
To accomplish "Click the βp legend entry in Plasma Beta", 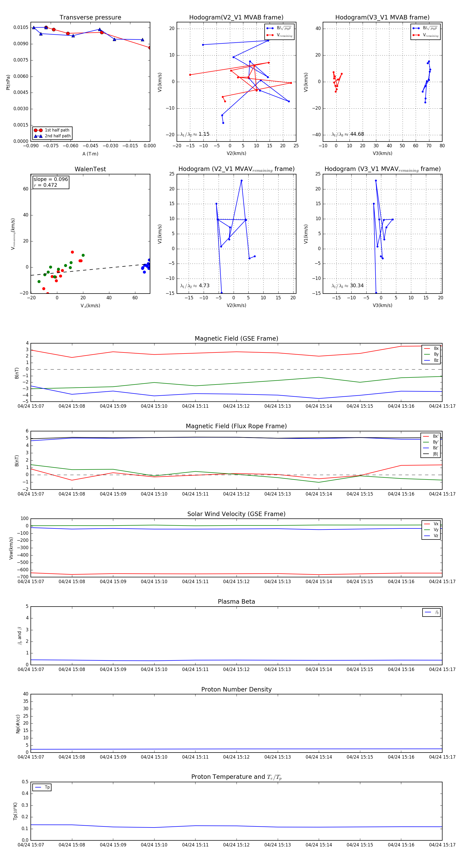I will 431,612.
